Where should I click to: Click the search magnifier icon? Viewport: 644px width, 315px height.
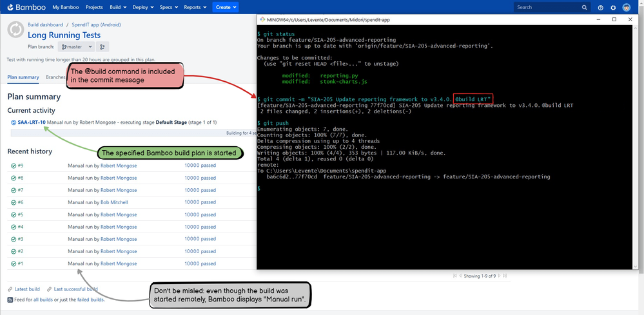[585, 7]
